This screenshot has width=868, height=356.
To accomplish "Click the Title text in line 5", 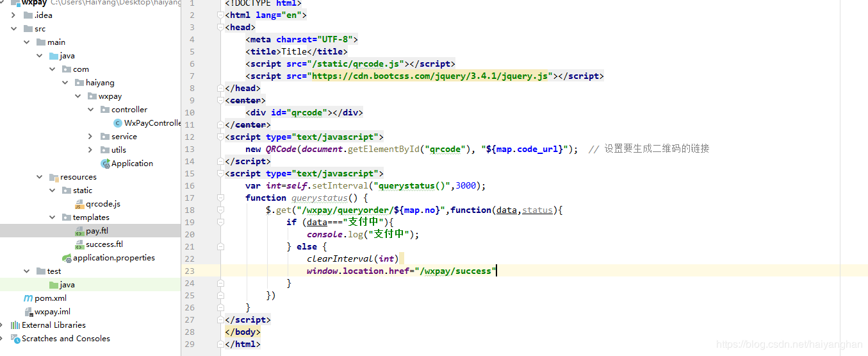I will coord(294,51).
